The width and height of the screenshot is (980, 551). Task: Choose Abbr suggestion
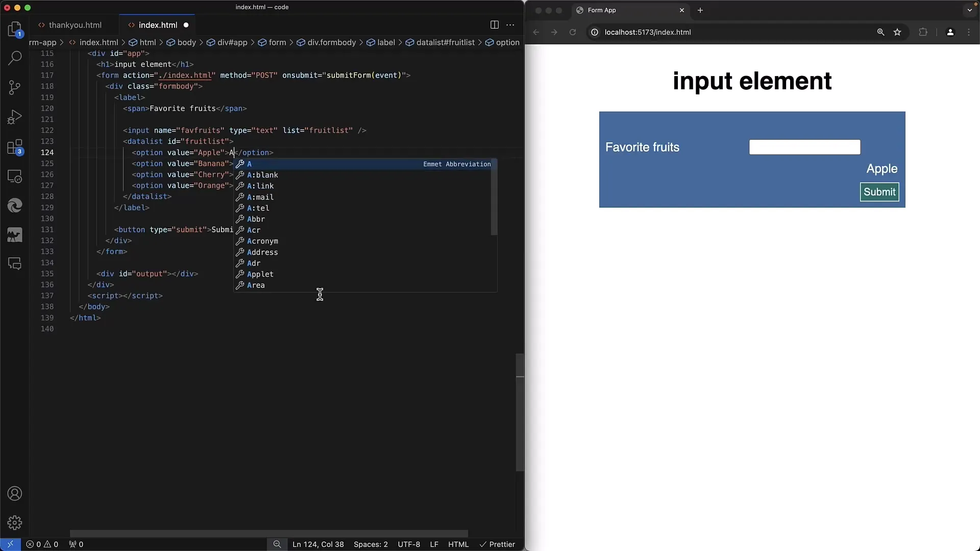362,219
